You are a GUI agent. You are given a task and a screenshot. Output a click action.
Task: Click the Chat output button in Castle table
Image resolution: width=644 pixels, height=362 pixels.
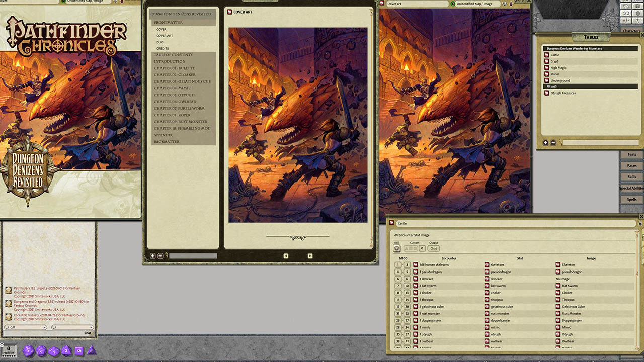[433, 248]
